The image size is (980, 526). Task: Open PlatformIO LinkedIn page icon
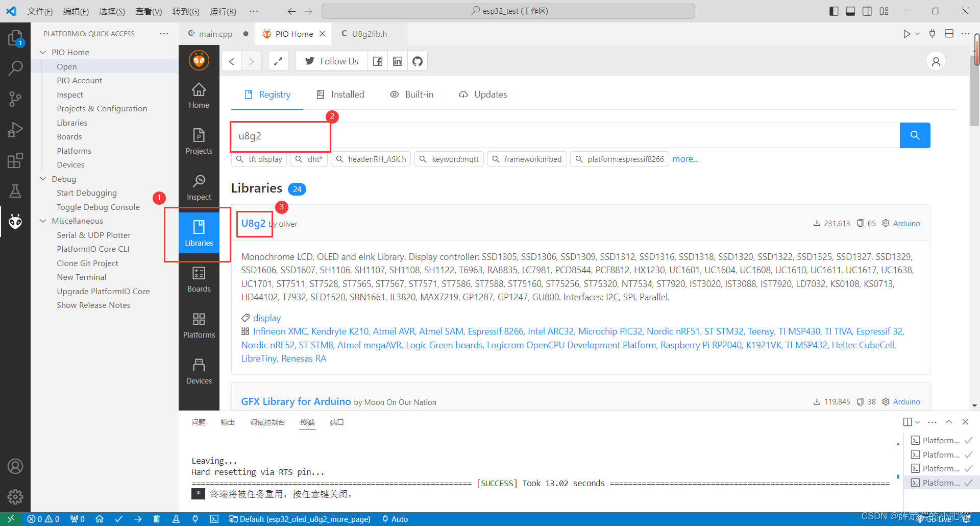398,61
